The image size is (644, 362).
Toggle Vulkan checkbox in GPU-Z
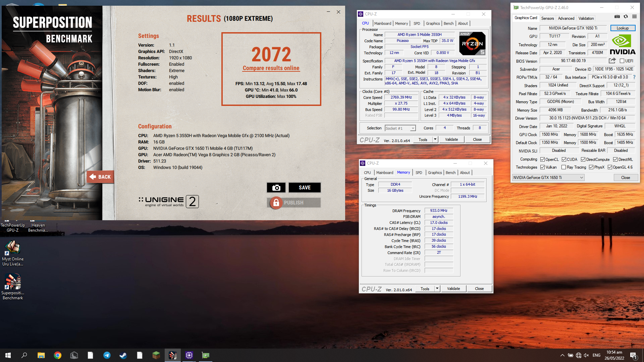(542, 167)
